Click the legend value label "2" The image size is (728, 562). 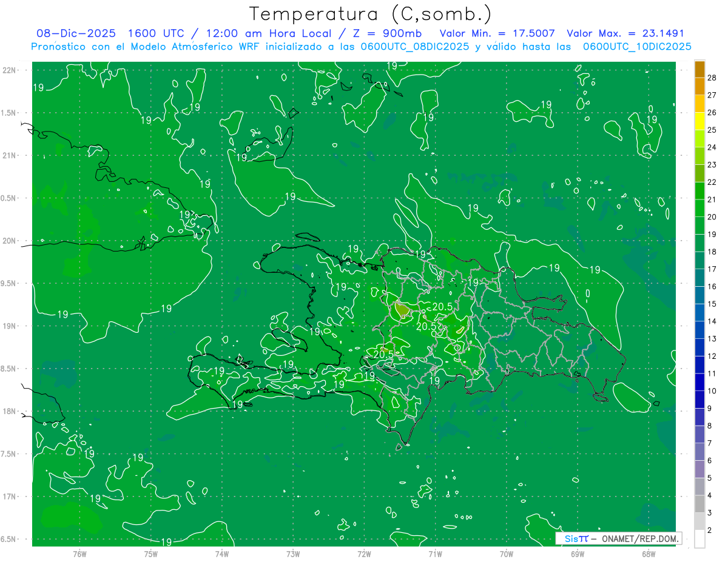(x=710, y=530)
